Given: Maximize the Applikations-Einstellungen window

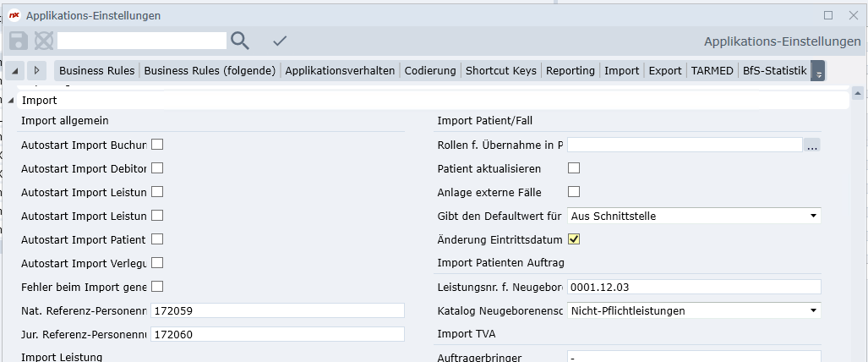Looking at the screenshot, I should [x=828, y=14].
